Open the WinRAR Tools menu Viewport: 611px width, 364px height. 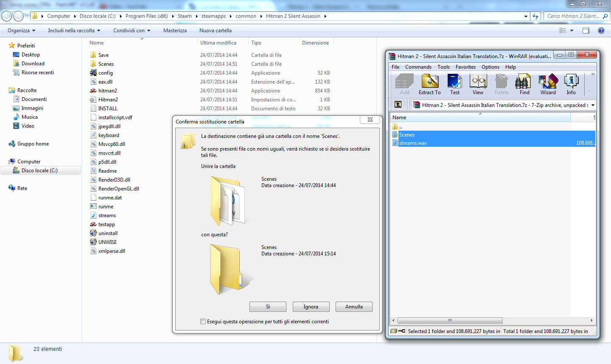tap(443, 67)
